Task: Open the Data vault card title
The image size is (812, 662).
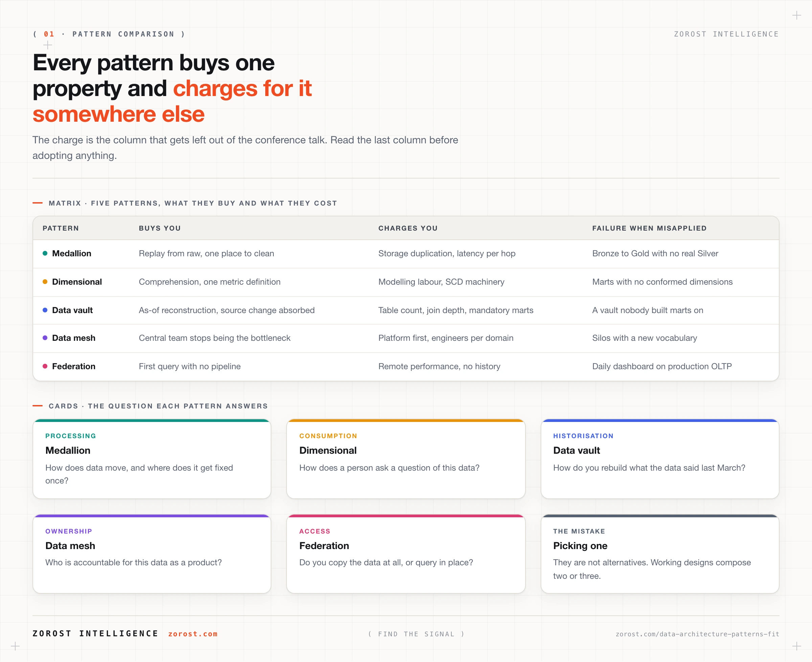Action: 577,450
